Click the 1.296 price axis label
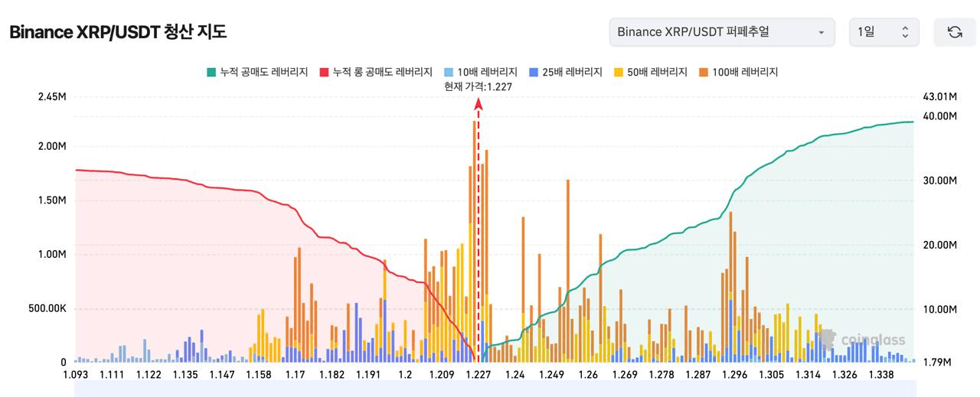The width and height of the screenshot is (980, 397). click(x=735, y=375)
